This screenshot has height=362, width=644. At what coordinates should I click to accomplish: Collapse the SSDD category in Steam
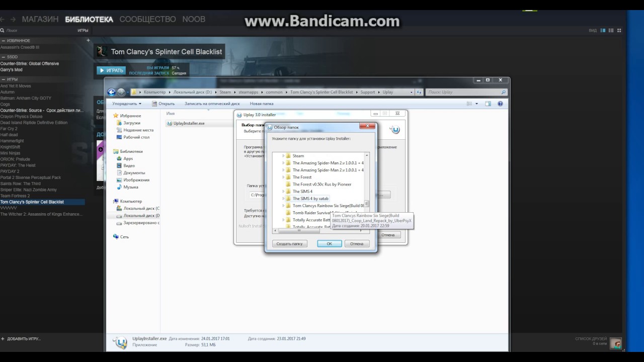coord(4,57)
